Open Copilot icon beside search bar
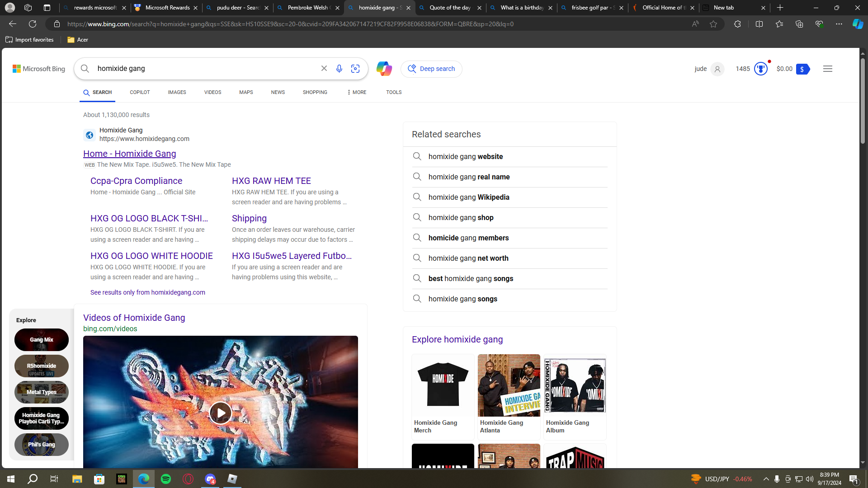 point(384,69)
